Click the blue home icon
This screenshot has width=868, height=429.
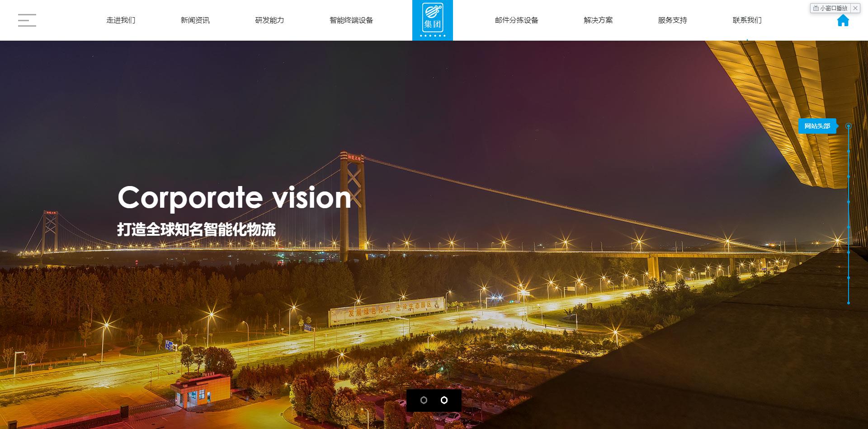pyautogui.click(x=843, y=20)
